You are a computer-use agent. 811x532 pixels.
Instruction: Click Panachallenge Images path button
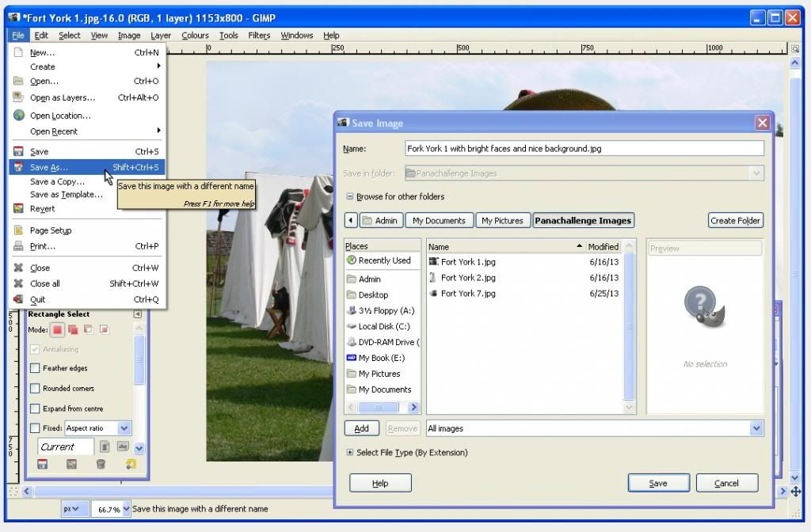click(583, 220)
